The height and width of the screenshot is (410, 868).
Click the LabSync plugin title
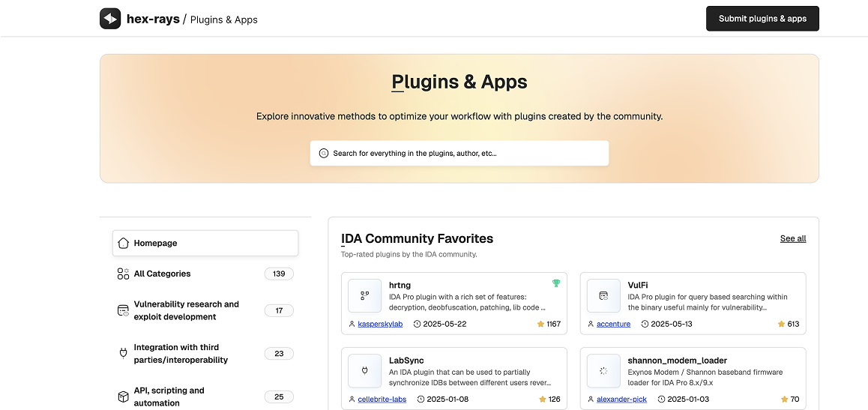click(406, 361)
